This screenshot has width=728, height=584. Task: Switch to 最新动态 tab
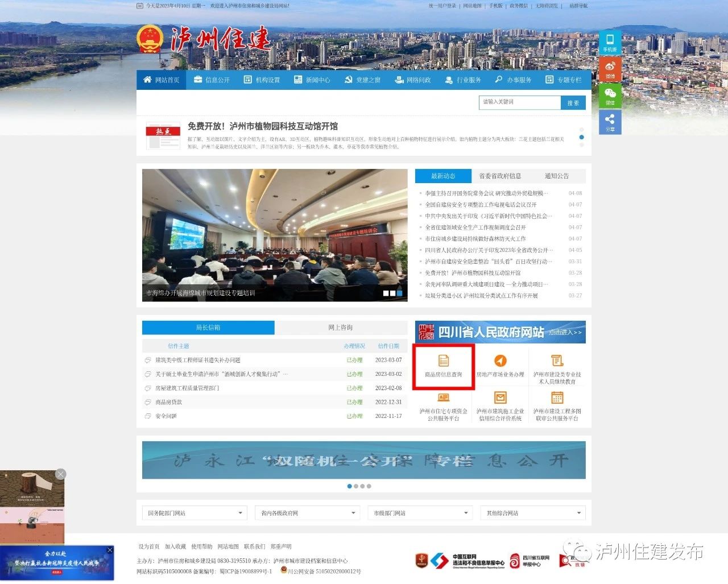point(442,176)
